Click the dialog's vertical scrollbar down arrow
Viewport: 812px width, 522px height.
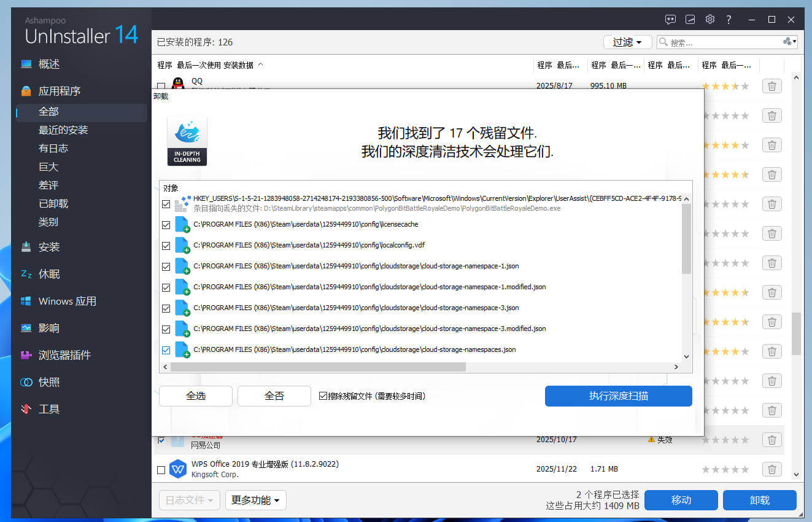click(x=686, y=356)
